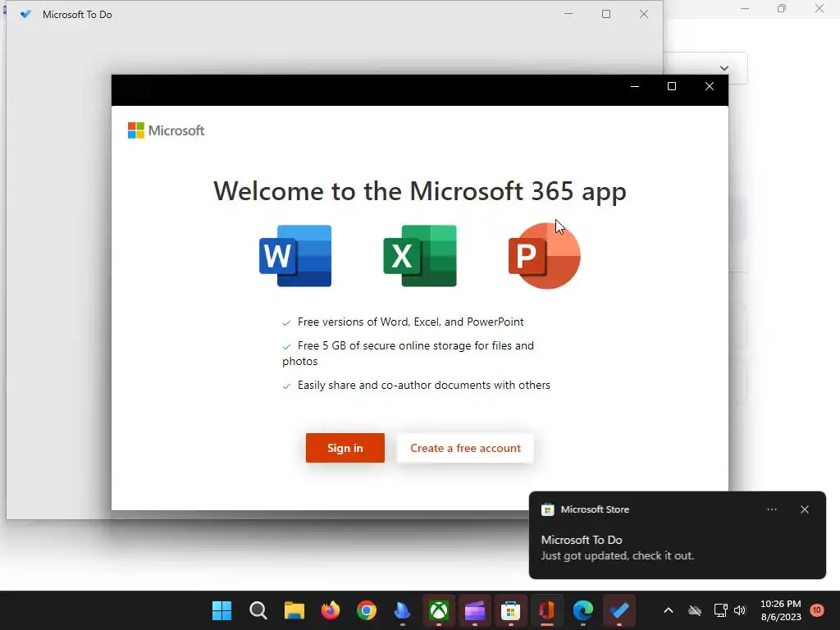Open Microsoft Edge from taskbar

coord(583,610)
